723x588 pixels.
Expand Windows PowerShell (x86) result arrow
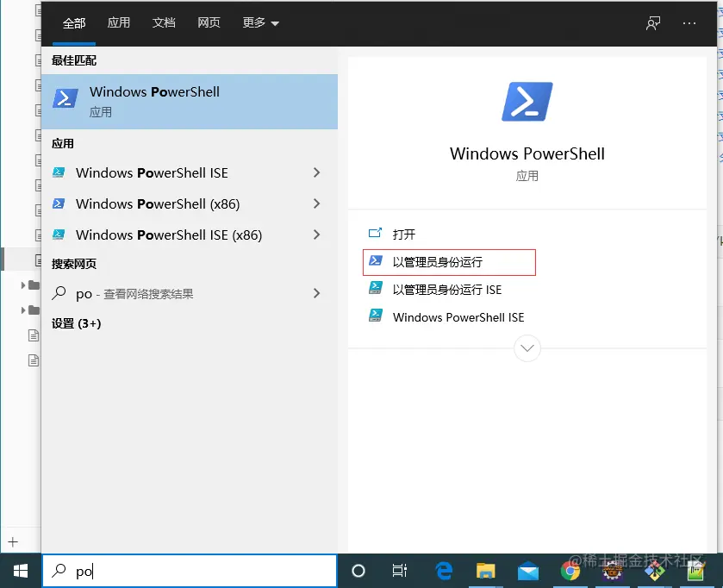tap(317, 203)
